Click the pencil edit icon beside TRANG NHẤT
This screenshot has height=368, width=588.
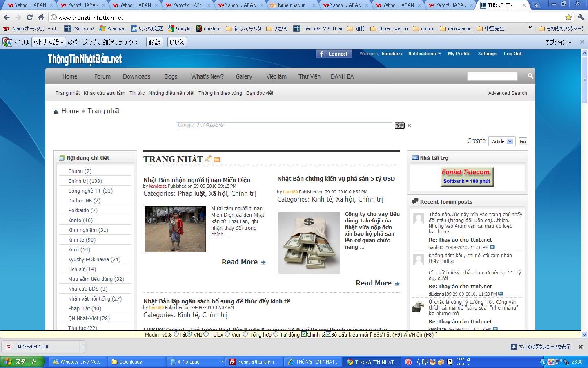point(208,158)
